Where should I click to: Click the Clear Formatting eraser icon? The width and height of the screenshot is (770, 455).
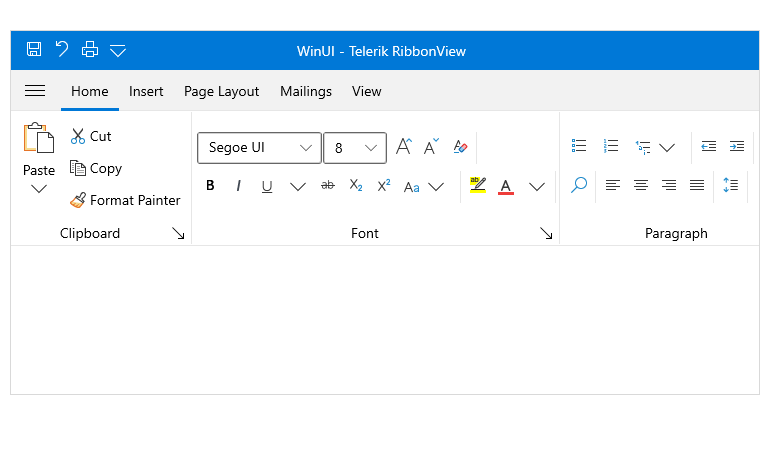[x=460, y=147]
